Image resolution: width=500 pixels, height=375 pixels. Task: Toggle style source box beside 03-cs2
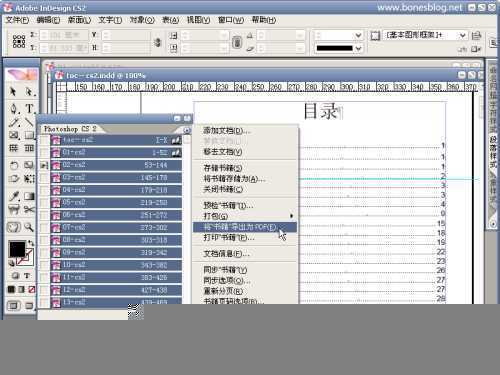(44, 178)
